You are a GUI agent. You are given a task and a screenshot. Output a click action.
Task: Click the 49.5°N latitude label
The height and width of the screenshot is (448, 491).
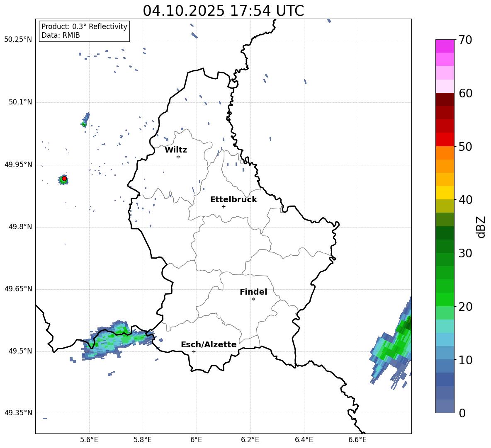pyautogui.click(x=20, y=351)
